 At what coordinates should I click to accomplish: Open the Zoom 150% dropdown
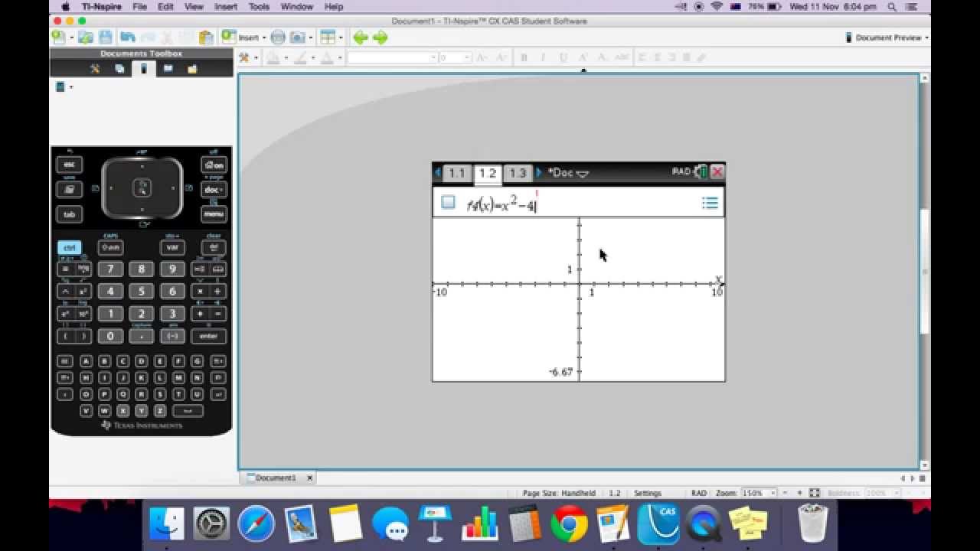[759, 493]
